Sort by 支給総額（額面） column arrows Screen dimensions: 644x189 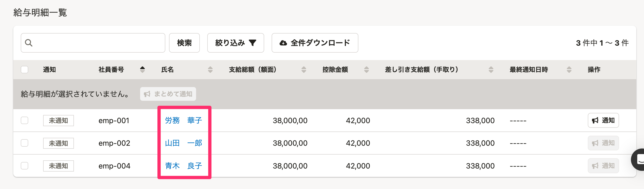[304, 69]
